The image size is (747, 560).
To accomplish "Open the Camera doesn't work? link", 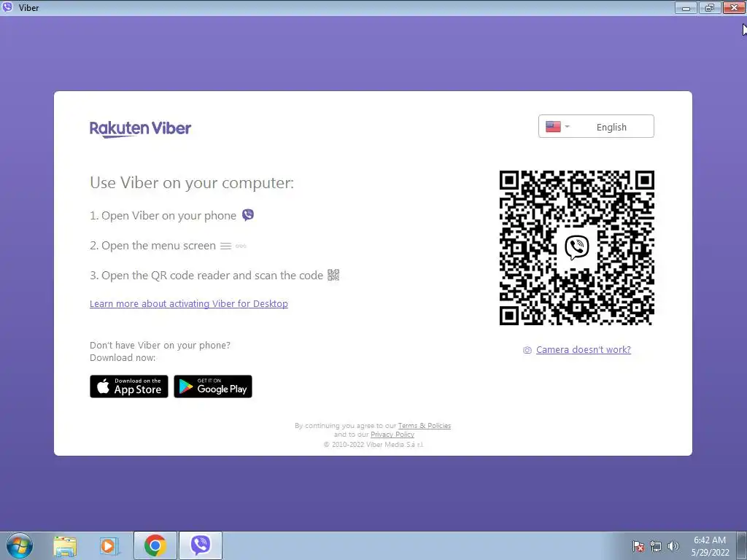I will [x=583, y=349].
